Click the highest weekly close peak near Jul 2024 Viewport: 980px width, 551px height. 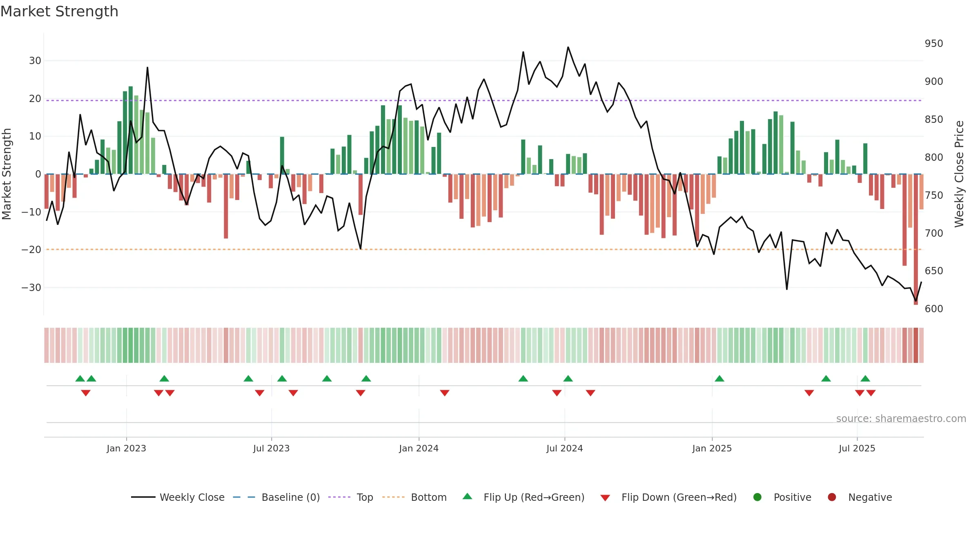pos(568,47)
